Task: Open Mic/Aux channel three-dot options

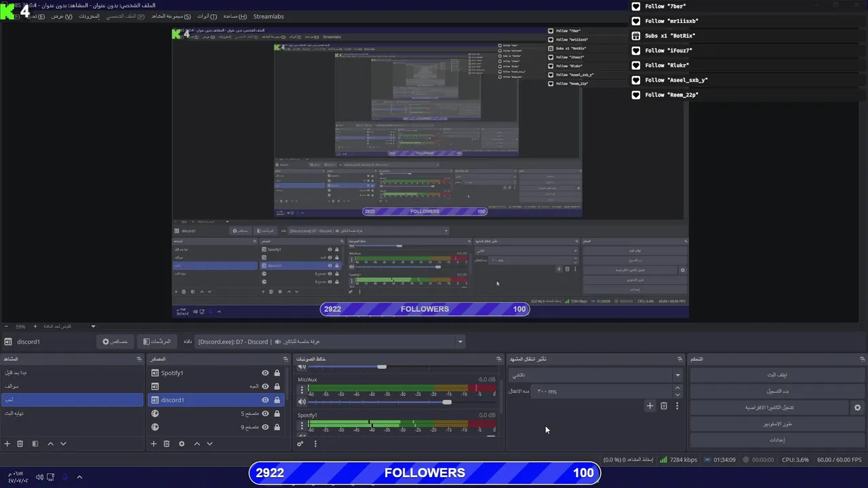Action: (302, 390)
